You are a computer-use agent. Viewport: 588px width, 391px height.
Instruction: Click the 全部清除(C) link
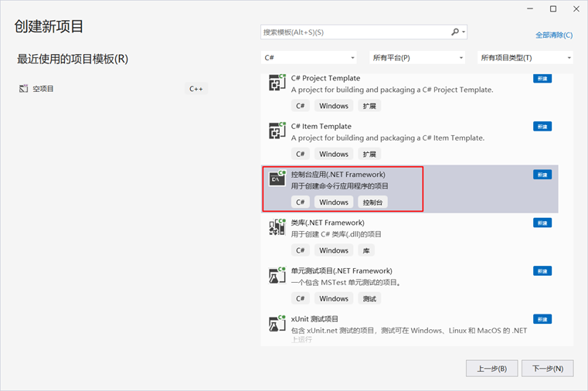point(554,36)
